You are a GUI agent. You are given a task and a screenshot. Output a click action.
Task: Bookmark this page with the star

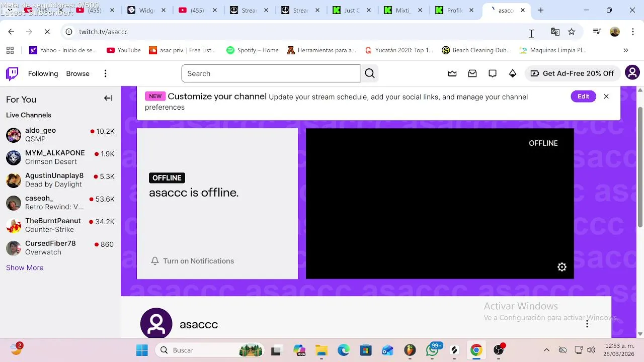click(x=572, y=32)
